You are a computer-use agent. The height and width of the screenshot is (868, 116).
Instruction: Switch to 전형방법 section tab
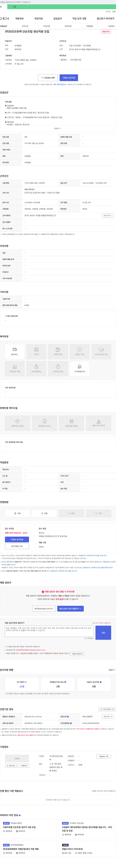pyautogui.click(x=90, y=26)
